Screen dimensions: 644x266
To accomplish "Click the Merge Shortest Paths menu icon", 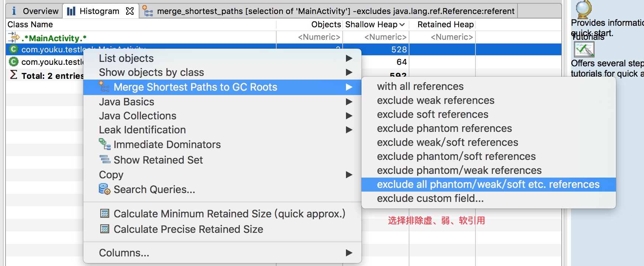I will pos(104,87).
